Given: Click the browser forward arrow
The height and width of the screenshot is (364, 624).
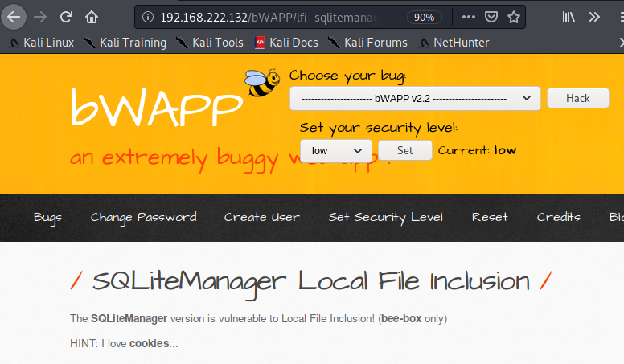Looking at the screenshot, I should coord(39,17).
